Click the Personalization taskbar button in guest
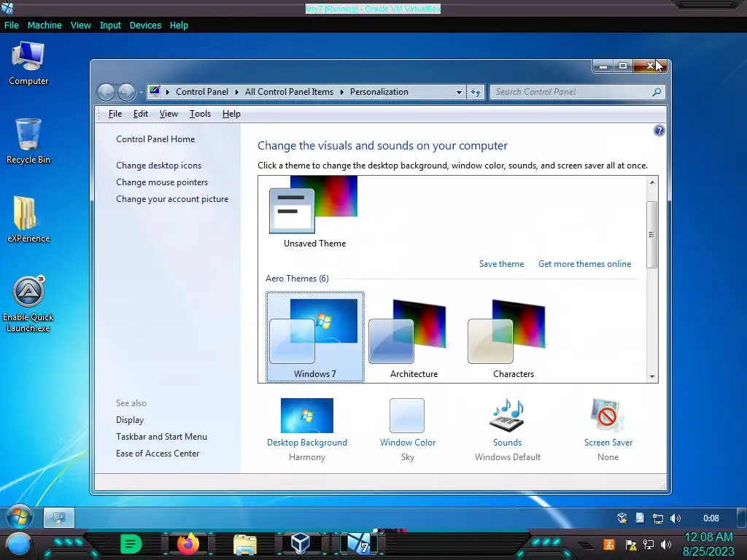747x560 pixels. coord(59,518)
